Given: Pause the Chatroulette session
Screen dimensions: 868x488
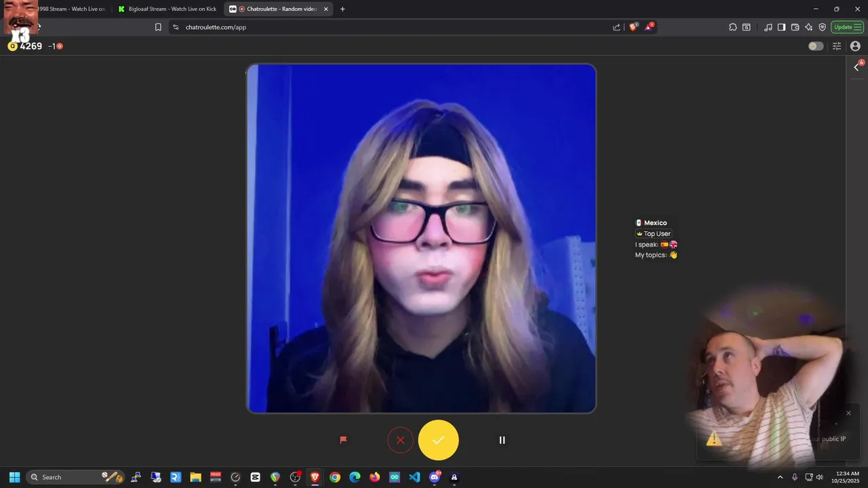Looking at the screenshot, I should coord(502,440).
